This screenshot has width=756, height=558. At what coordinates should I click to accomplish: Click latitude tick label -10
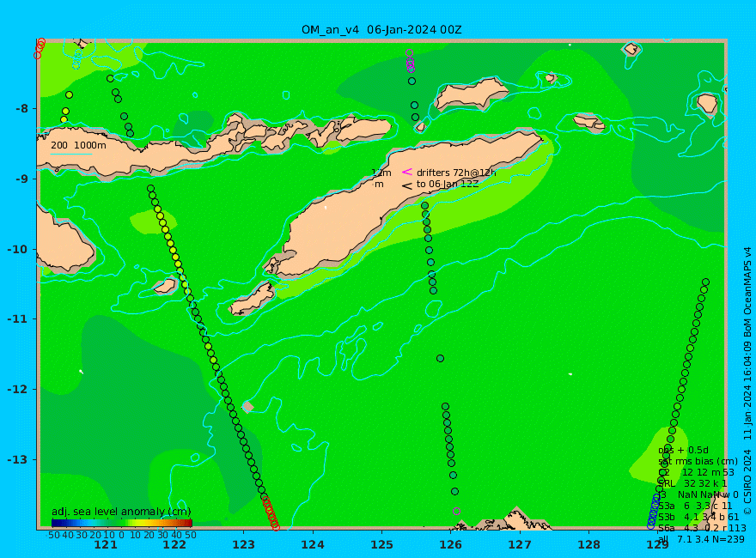[x=18, y=249]
